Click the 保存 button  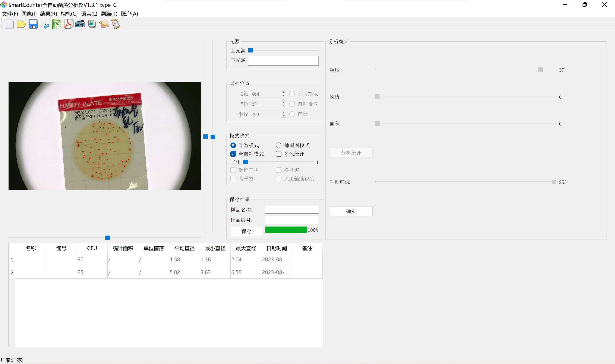[x=246, y=231]
